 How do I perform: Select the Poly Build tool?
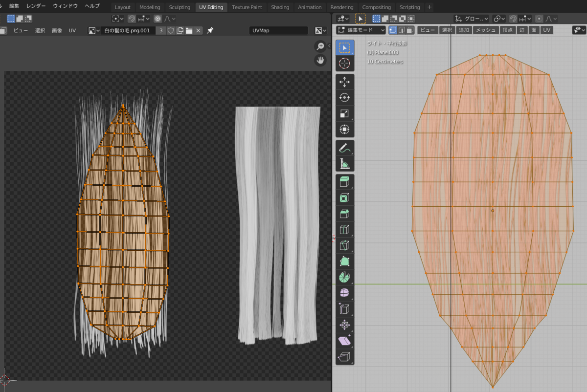point(345,261)
